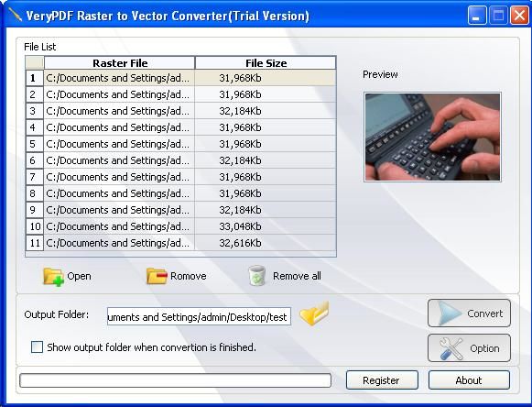
Task: Select row 8 file path in list
Action: pos(119,193)
